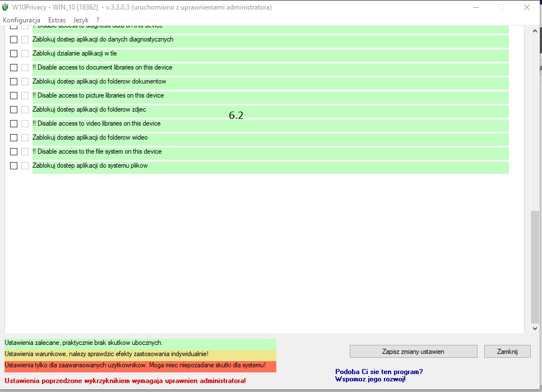Tick dark-bordered checkbox for 'Disable access to the file system'
The height and width of the screenshot is (392, 542).
point(14,151)
